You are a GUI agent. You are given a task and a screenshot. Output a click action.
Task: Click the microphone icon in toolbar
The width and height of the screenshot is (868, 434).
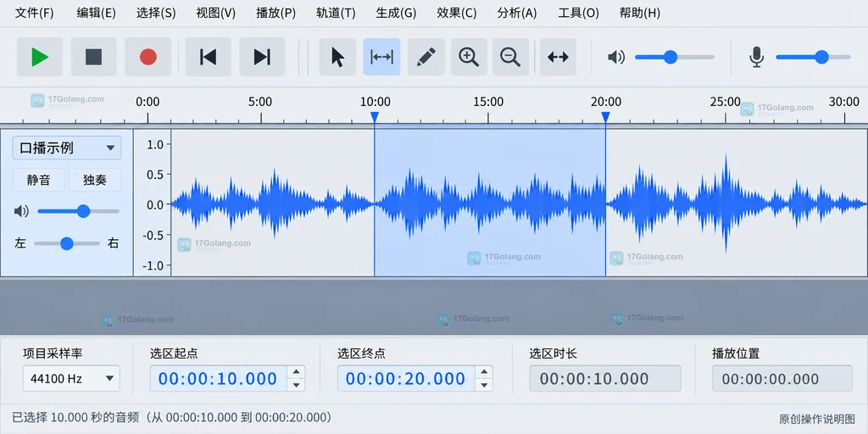(757, 57)
